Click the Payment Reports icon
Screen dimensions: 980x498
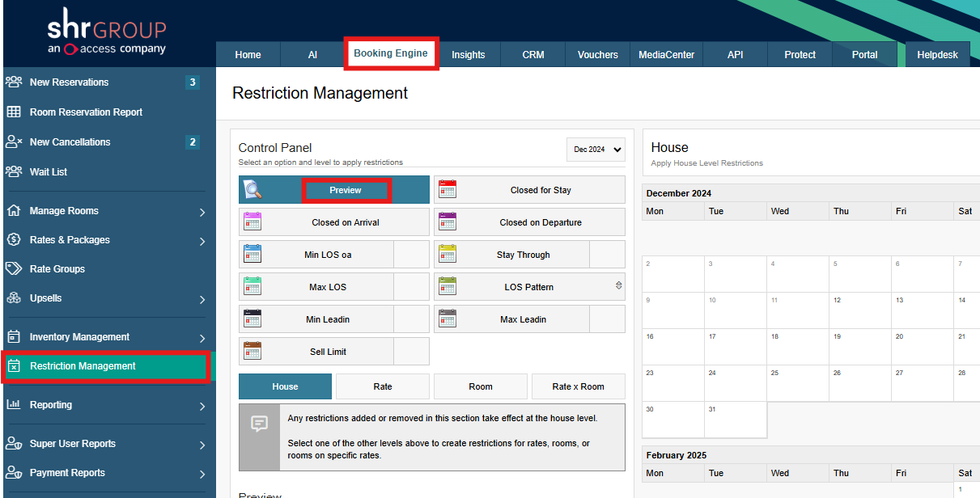[14, 472]
